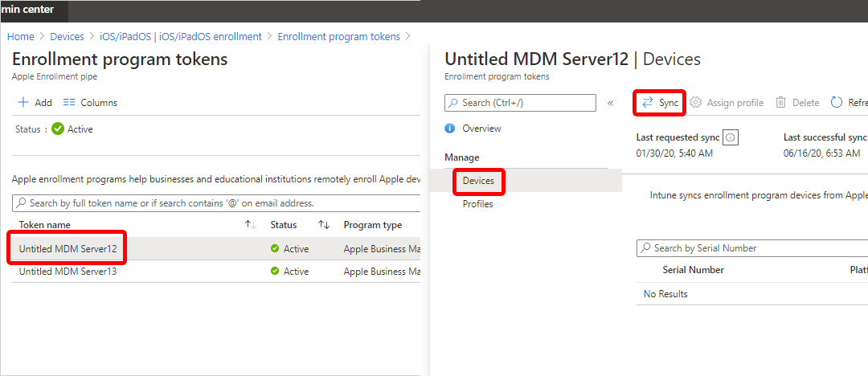Click the Token name column header
The height and width of the screenshot is (376, 868).
pyautogui.click(x=45, y=225)
